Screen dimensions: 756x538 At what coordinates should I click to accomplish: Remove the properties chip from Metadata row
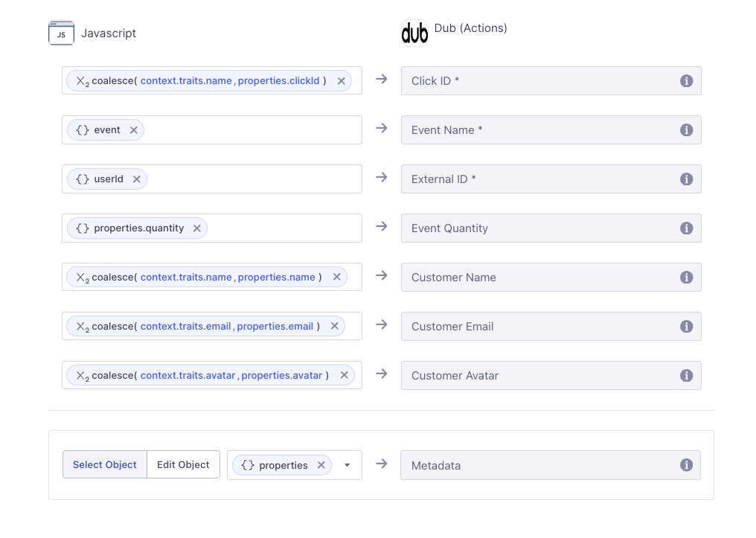[321, 464]
